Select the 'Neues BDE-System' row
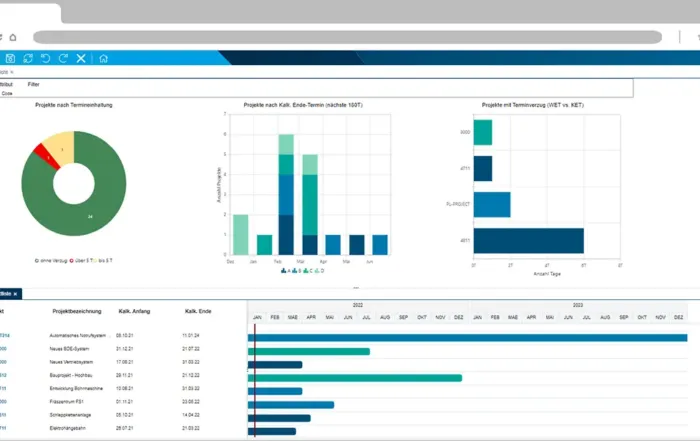This screenshot has width=700, height=441. pos(123,349)
